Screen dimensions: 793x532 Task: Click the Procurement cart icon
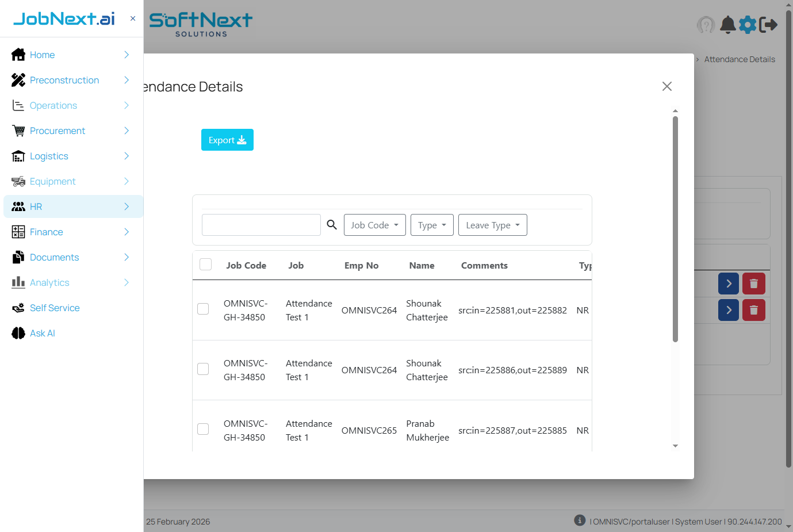click(x=18, y=131)
